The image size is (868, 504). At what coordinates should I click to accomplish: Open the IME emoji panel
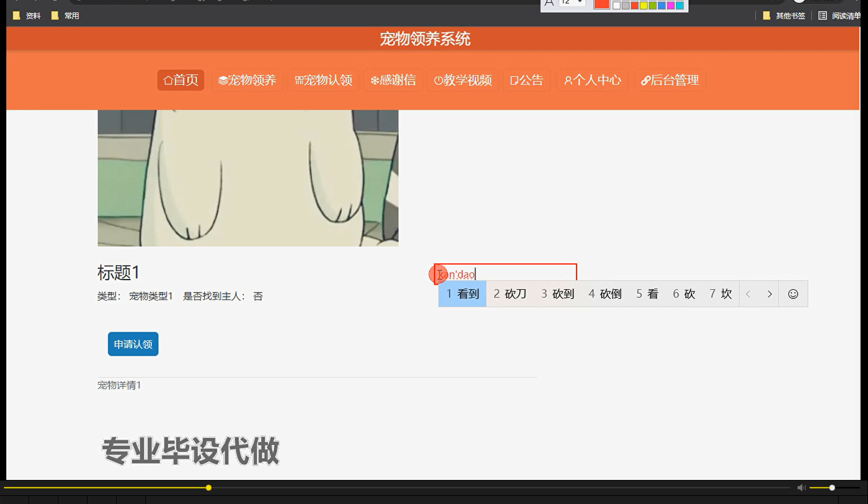click(x=793, y=294)
